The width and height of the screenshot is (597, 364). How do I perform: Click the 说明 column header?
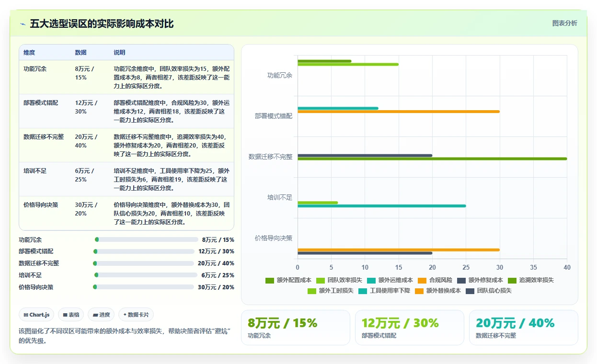119,52
